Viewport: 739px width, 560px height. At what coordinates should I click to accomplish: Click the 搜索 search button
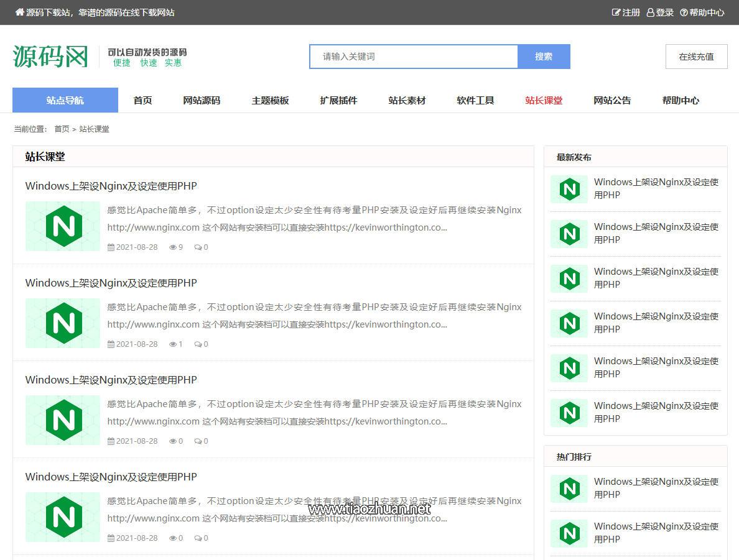point(544,57)
